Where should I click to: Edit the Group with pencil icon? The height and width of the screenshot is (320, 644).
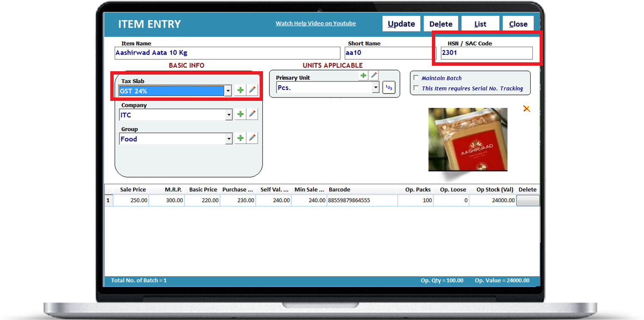click(x=252, y=138)
